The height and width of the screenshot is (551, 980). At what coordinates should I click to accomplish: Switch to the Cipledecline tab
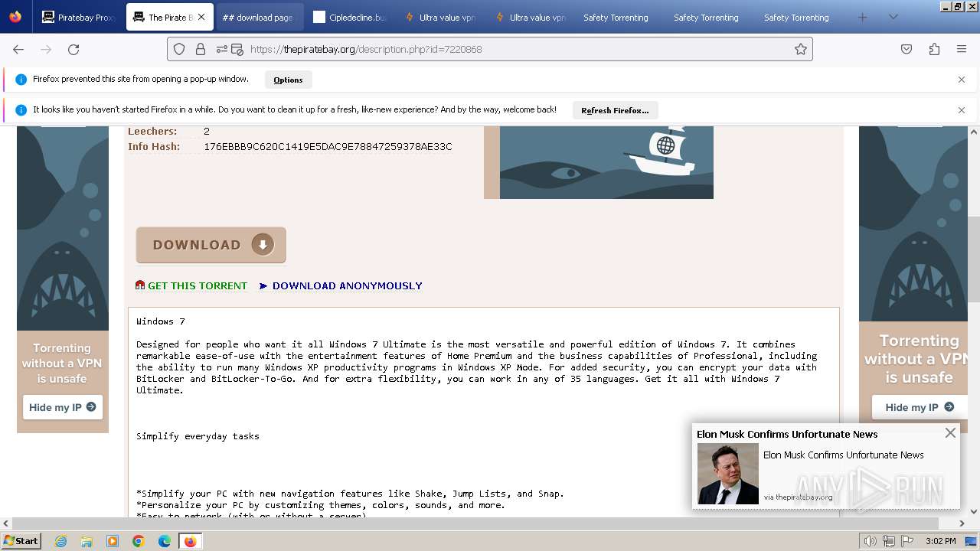pos(350,17)
